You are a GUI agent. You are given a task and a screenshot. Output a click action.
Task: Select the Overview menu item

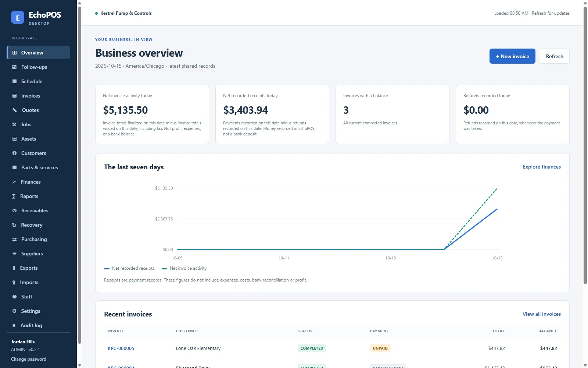tap(39, 53)
